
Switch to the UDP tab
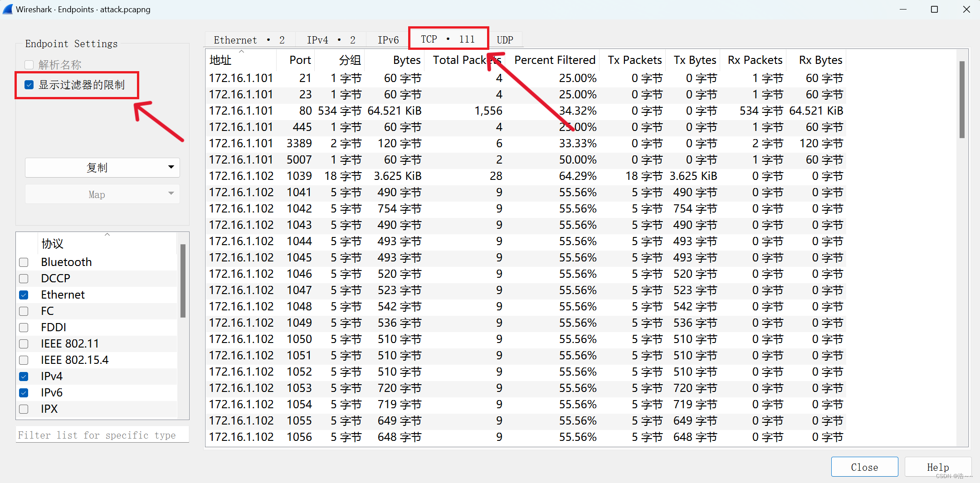point(505,39)
